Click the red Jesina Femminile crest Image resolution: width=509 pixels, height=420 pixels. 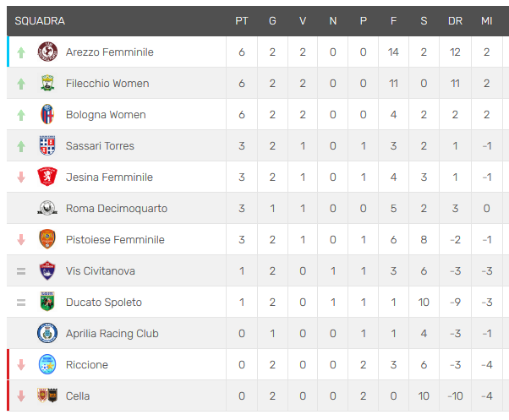coord(47,177)
